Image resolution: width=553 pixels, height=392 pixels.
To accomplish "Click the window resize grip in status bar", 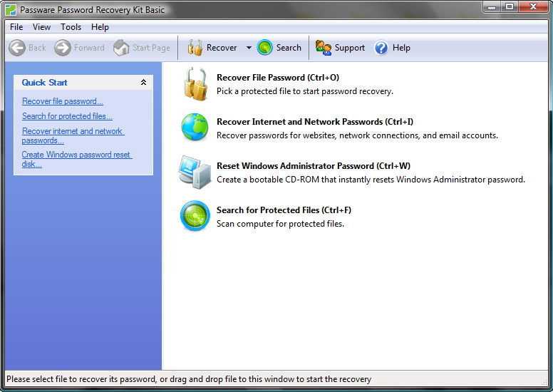I will (544, 383).
